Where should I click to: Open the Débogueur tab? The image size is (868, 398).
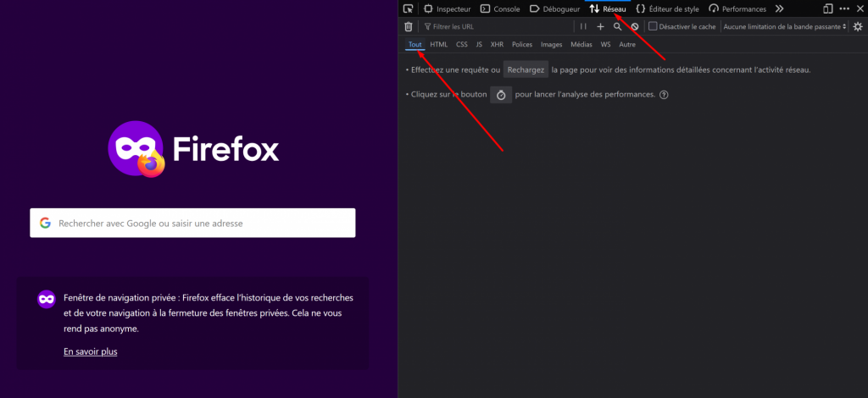pyautogui.click(x=554, y=8)
